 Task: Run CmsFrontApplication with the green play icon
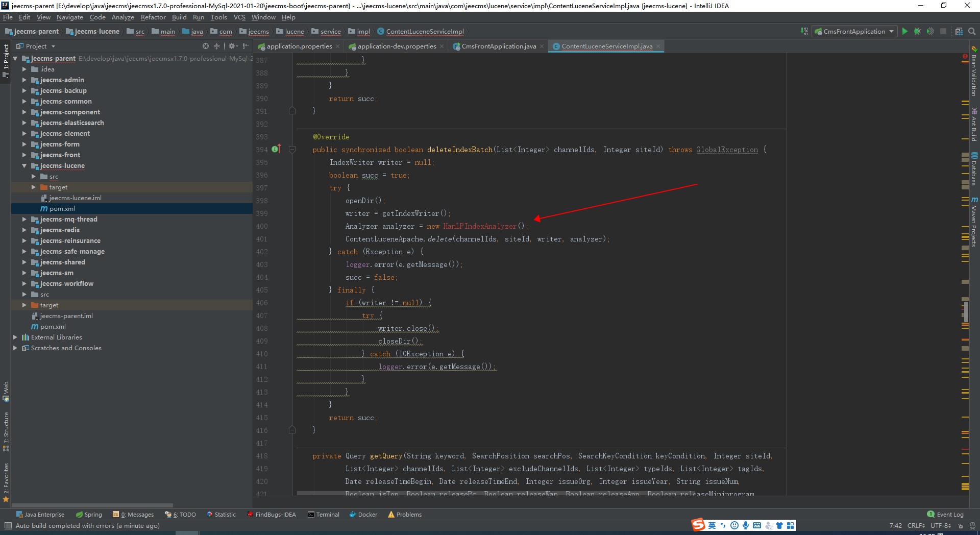pos(904,32)
